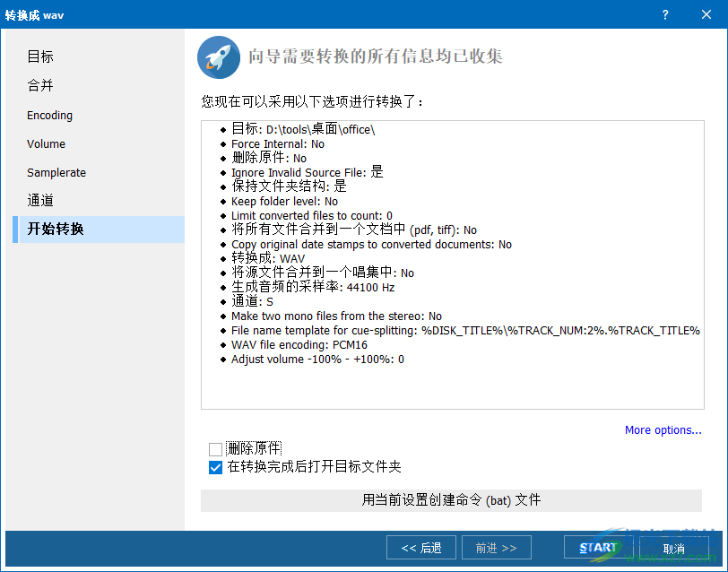Click the 前进 >> button
The image size is (728, 572).
(x=497, y=548)
